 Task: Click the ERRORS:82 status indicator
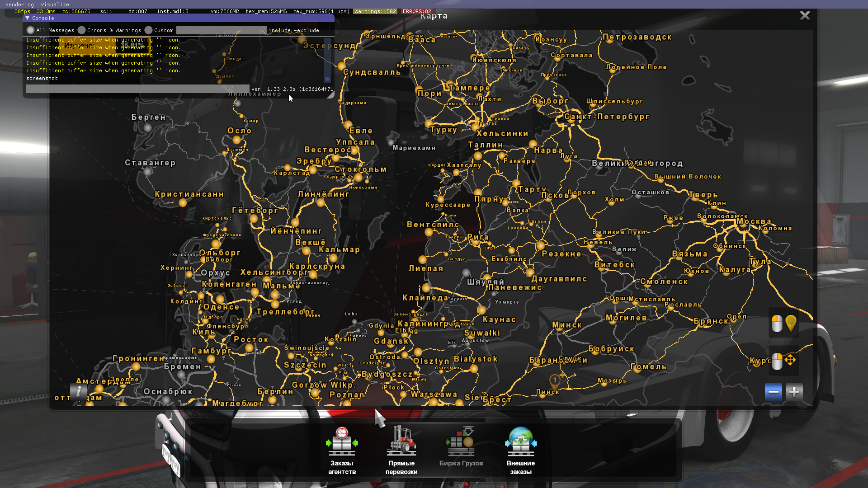tap(416, 11)
